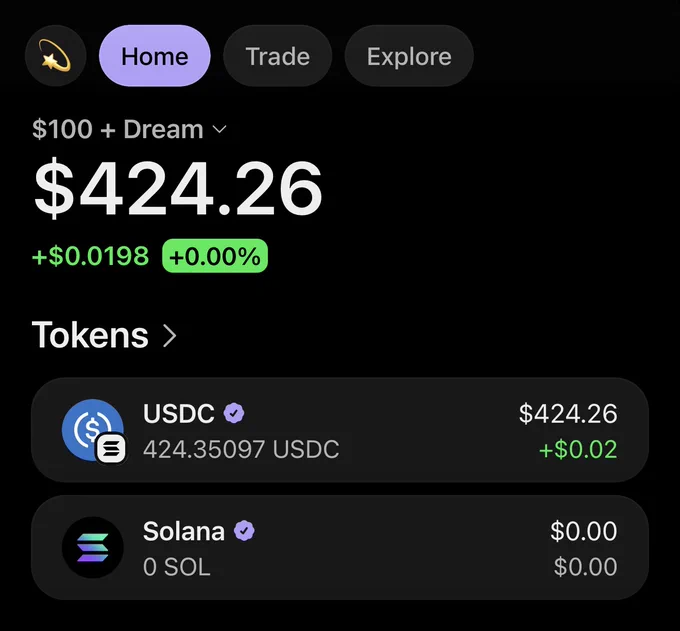
Task: Tap the Solana token logo
Action: click(92, 547)
